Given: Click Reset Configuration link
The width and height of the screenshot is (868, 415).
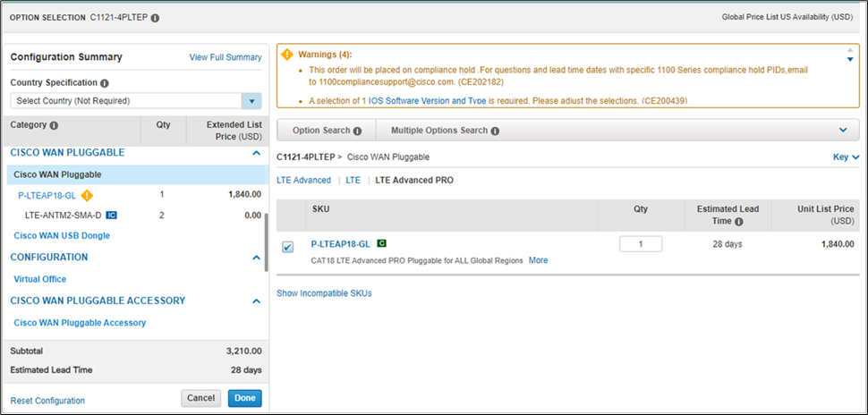Looking at the screenshot, I should [x=47, y=401].
